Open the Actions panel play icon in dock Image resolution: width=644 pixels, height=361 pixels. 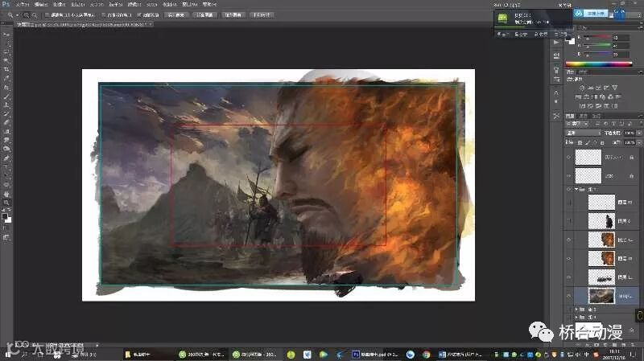(x=556, y=43)
